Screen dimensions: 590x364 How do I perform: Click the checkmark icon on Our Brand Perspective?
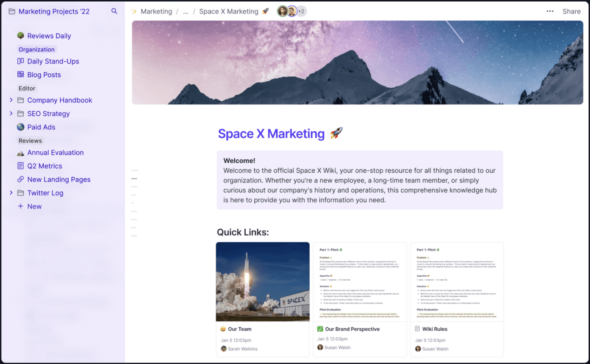320,329
